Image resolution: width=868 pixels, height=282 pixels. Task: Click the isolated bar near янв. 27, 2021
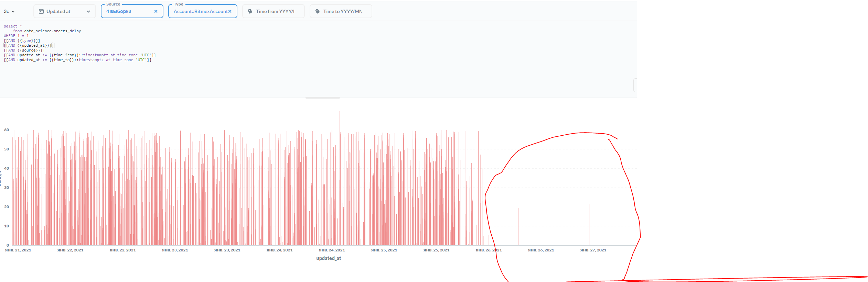[589, 225]
